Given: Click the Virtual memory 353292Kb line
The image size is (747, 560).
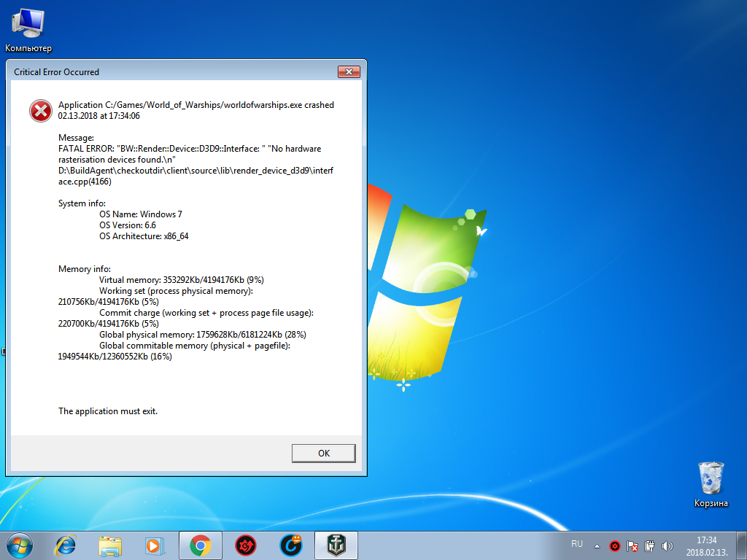Looking at the screenshot, I should coord(182,280).
